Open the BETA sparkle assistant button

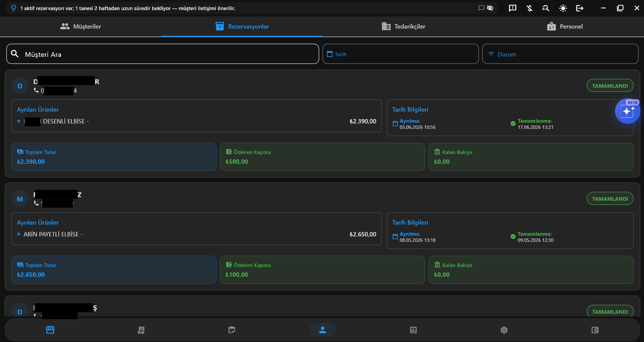[x=627, y=111]
